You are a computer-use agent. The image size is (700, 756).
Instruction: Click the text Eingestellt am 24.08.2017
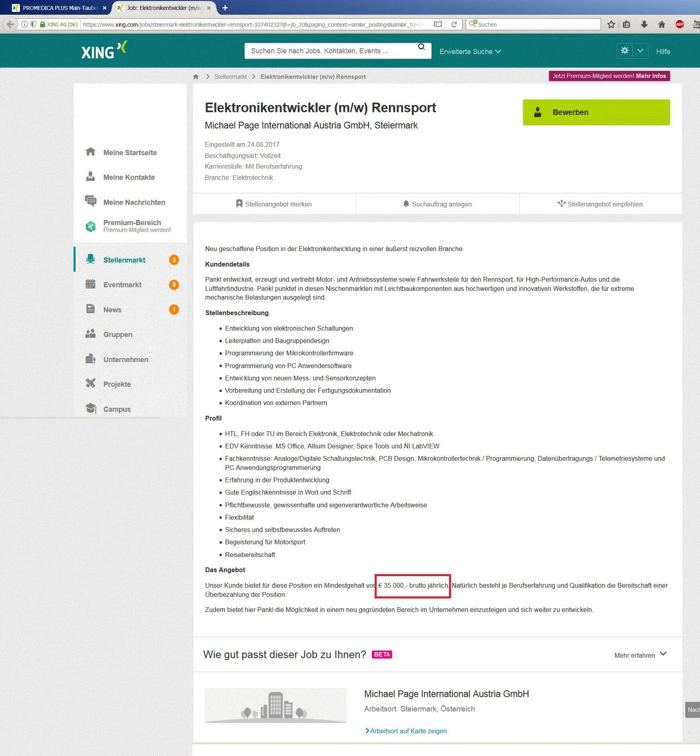pyautogui.click(x=242, y=144)
